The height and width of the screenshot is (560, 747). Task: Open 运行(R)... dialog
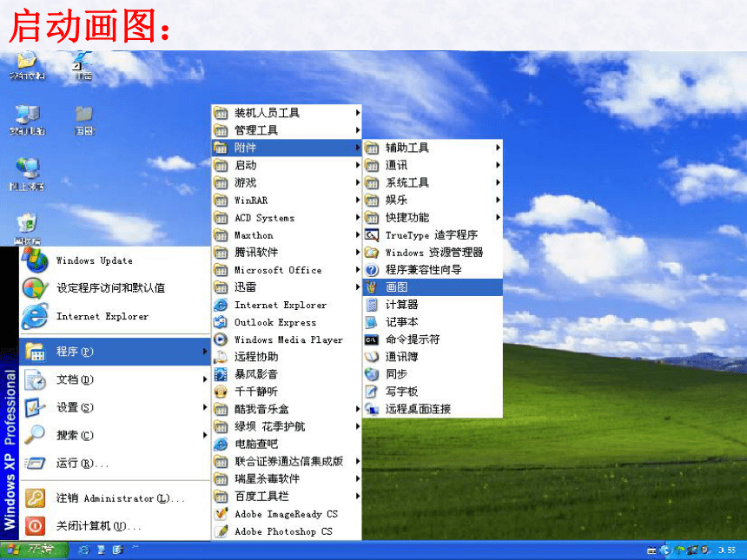click(115, 463)
